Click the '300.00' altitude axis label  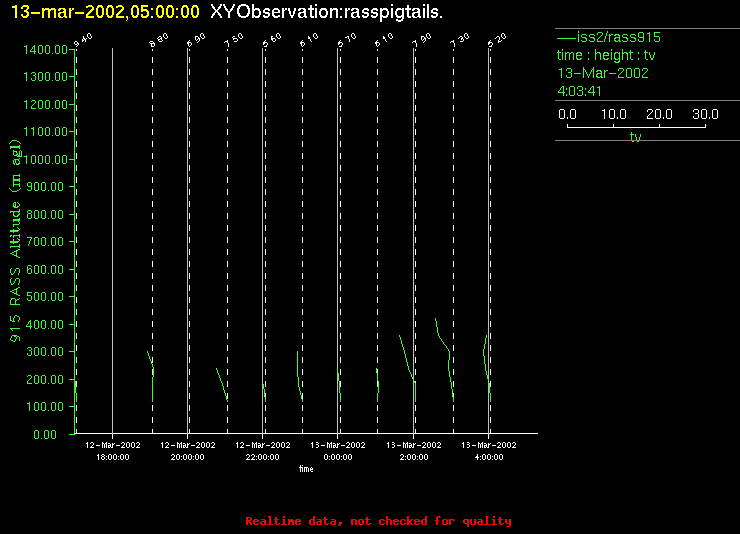[45, 351]
